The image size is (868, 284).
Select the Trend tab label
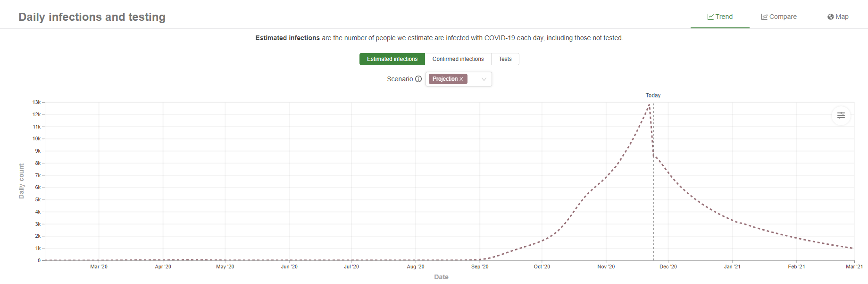(724, 17)
